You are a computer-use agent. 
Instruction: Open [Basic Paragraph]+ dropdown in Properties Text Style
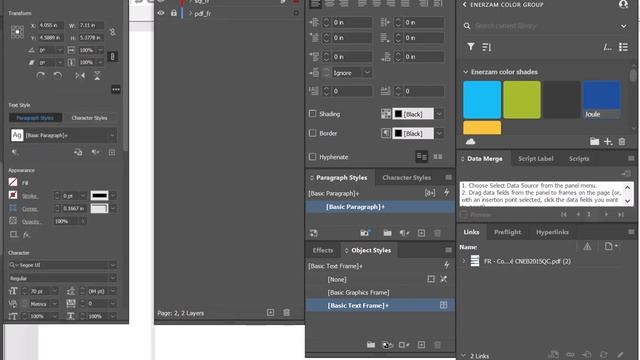tap(112, 135)
